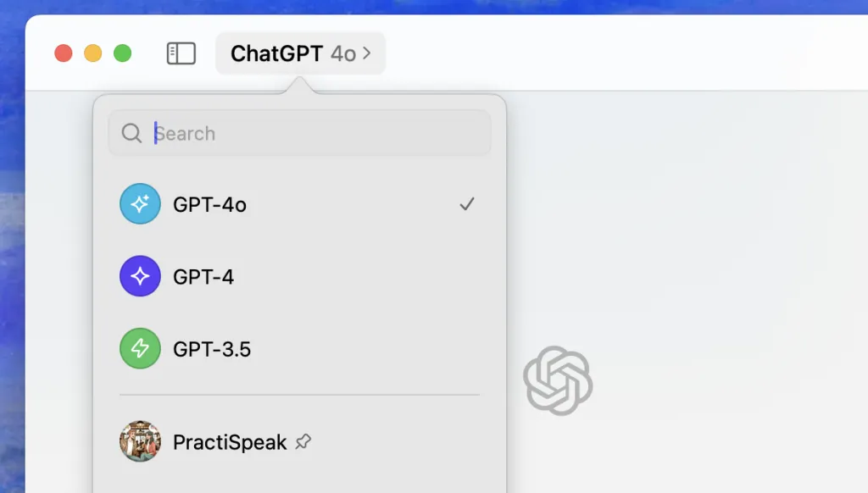Open the ChatGPT 4o model selector
This screenshot has width=868, height=493.
tap(301, 53)
